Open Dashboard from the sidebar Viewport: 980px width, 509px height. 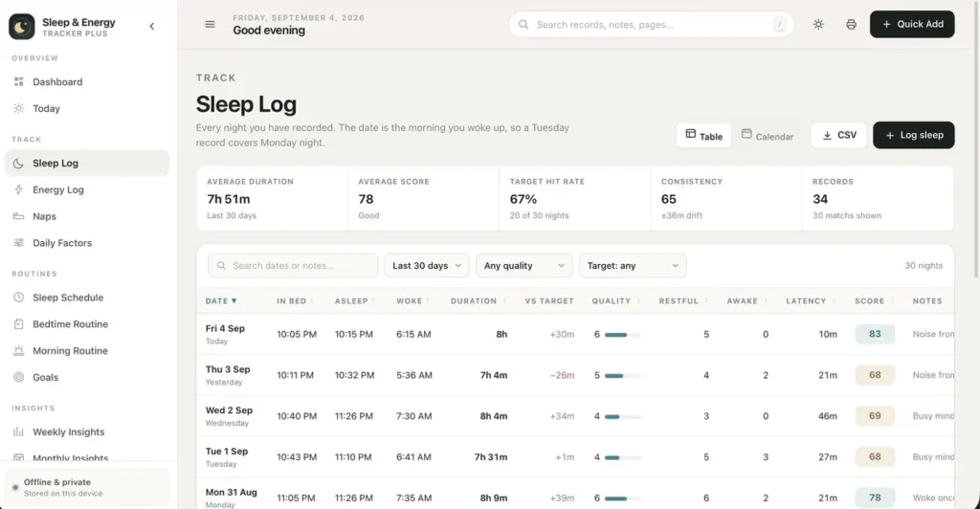(x=87, y=82)
